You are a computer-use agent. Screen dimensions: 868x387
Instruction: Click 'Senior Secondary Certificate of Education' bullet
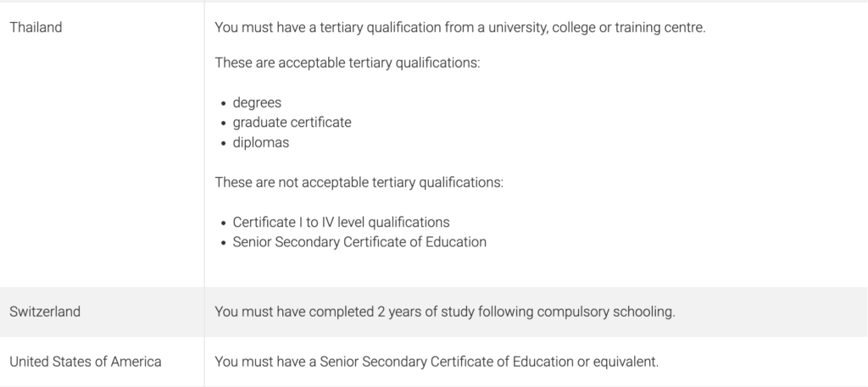[x=359, y=242]
